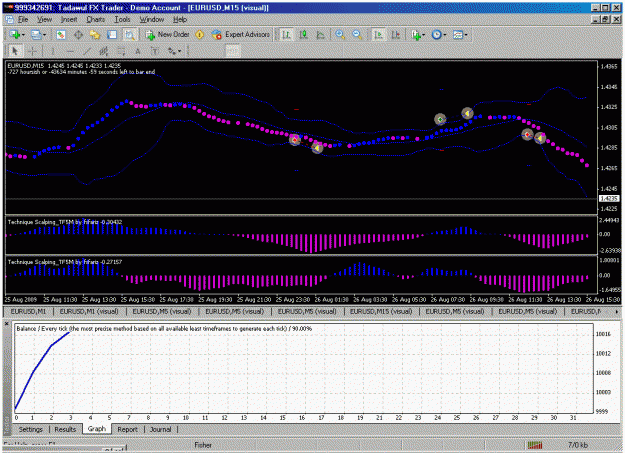Screen dimensions: 625x453
Task: Open the Help menu
Action: point(180,19)
